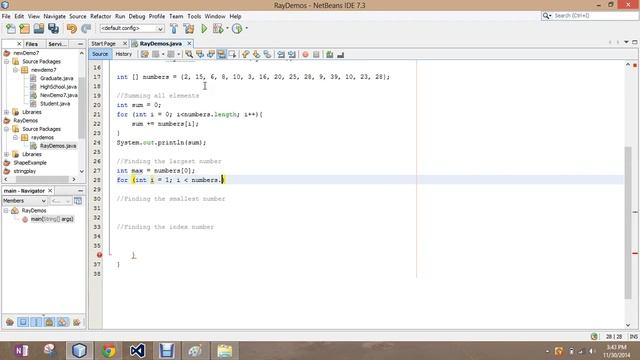This screenshot has height=360, width=640.
Task: Toggle Rectangular Selection in editor toolbar
Action: (232, 54)
